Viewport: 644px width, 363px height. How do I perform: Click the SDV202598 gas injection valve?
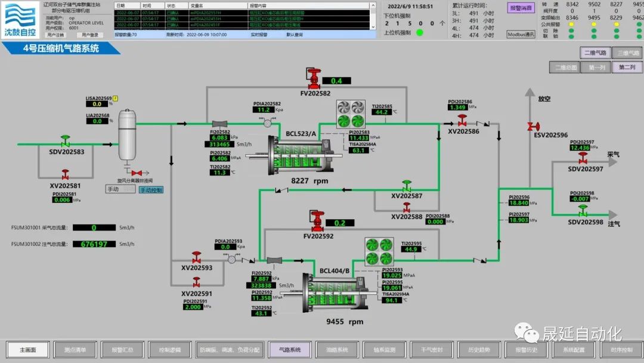[x=583, y=211]
